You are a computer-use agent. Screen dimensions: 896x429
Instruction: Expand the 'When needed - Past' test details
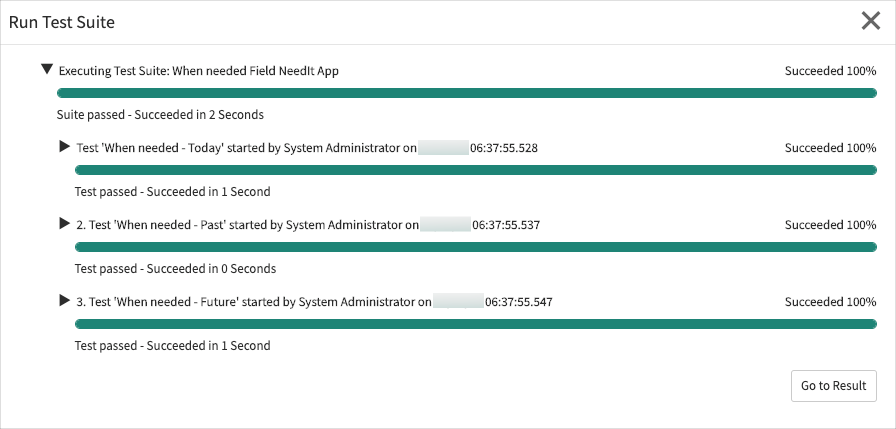click(65, 223)
